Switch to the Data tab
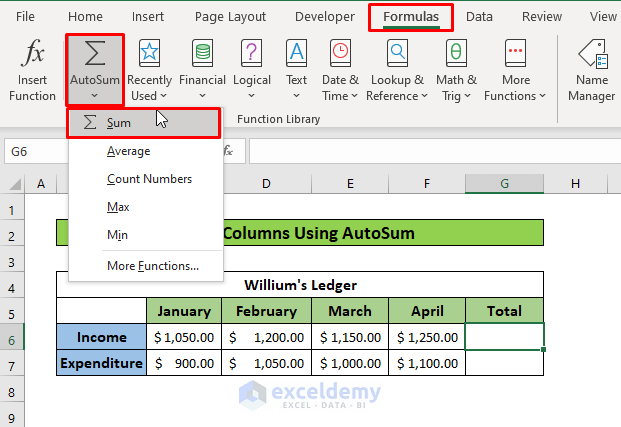 click(x=479, y=17)
